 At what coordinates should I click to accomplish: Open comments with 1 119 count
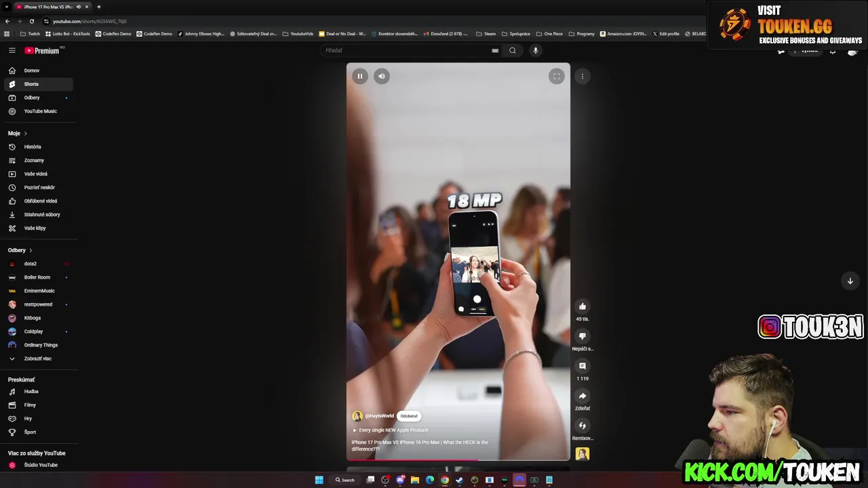click(583, 366)
